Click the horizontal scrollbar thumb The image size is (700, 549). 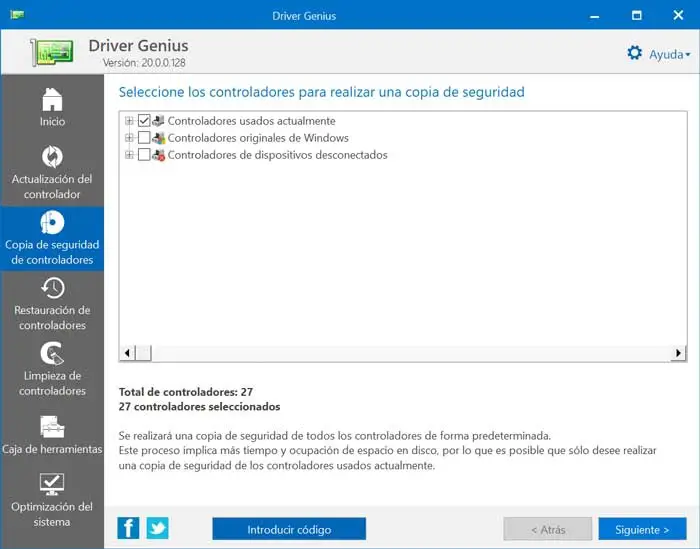pyautogui.click(x=143, y=353)
